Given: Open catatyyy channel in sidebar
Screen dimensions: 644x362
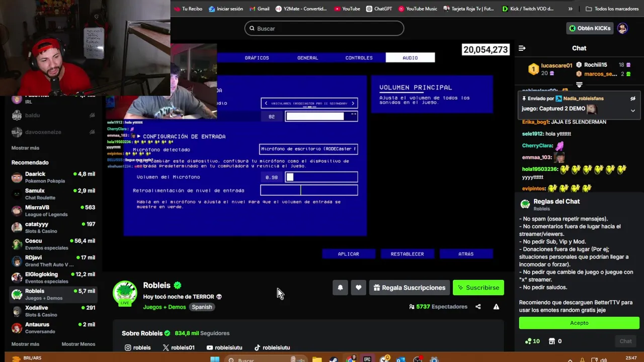Looking at the screenshot, I should coord(53,227).
